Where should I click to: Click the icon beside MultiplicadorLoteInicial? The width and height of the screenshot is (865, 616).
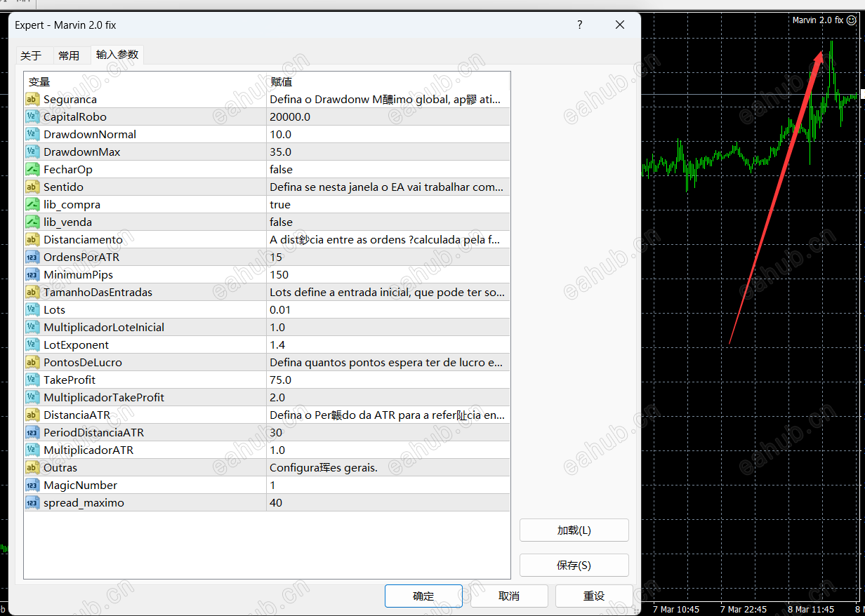click(x=32, y=328)
